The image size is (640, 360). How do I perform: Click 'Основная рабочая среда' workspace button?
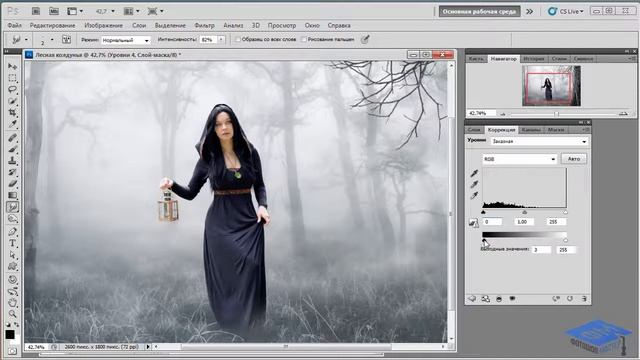(x=479, y=11)
